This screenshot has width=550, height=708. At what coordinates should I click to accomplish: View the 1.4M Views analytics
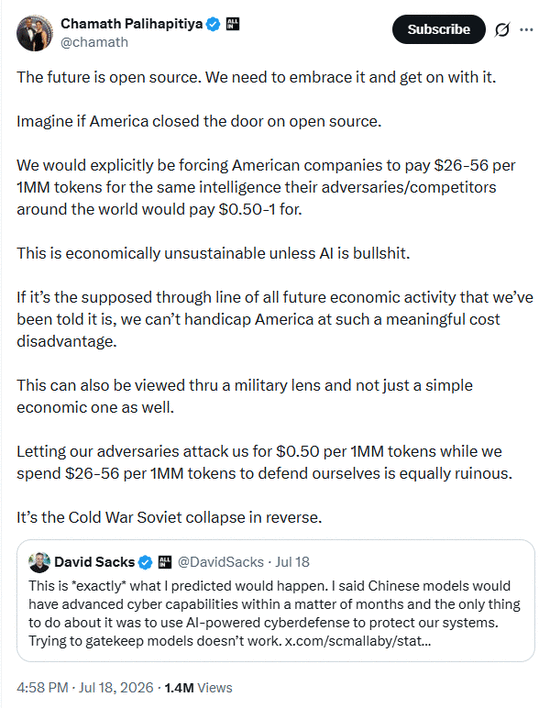point(198,688)
